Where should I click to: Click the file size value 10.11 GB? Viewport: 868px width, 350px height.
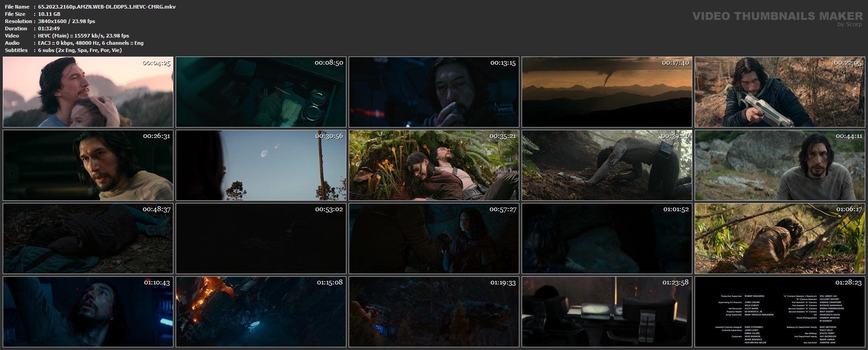click(49, 14)
